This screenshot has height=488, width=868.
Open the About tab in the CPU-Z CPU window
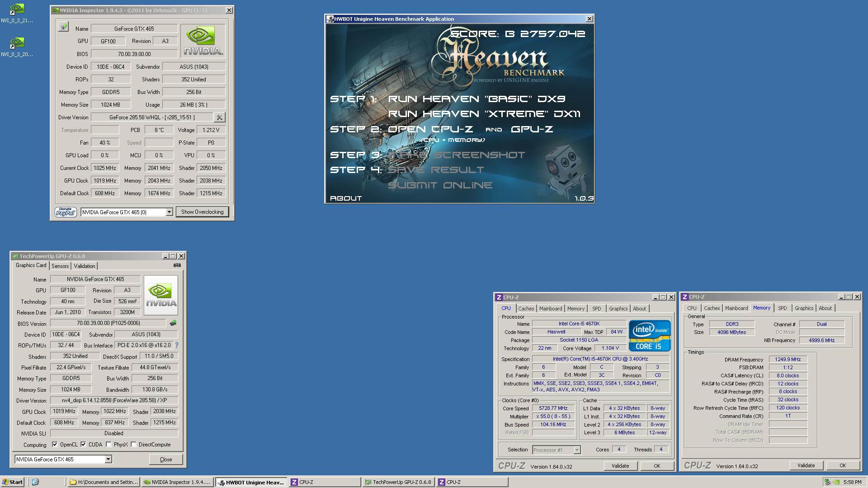pos(639,309)
